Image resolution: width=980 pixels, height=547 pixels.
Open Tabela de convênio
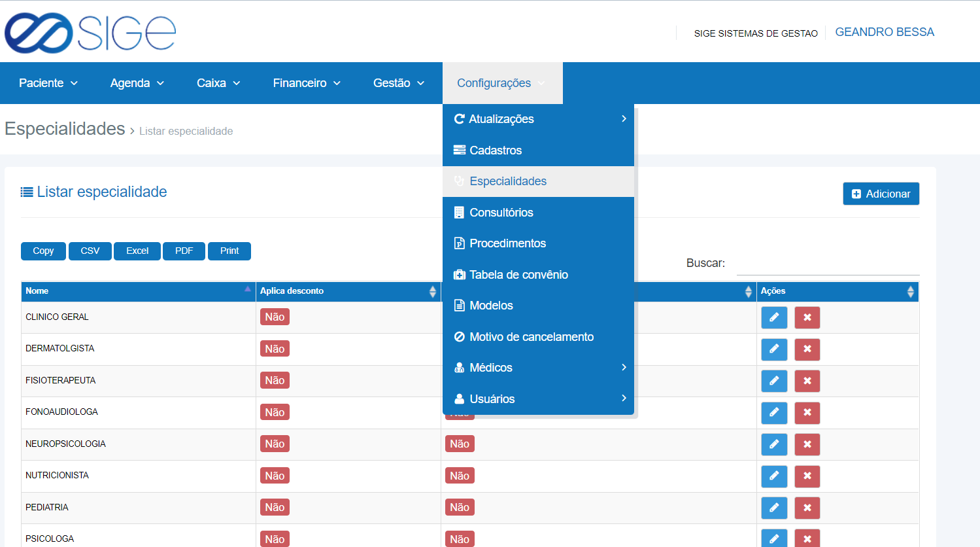(x=538, y=275)
